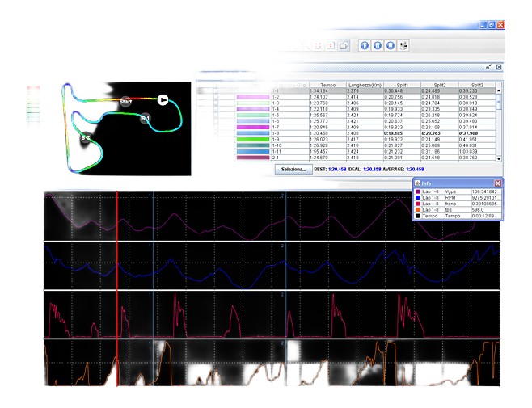Click the S-2 split marker on the track
The image size is (532, 408).
click(x=86, y=138)
